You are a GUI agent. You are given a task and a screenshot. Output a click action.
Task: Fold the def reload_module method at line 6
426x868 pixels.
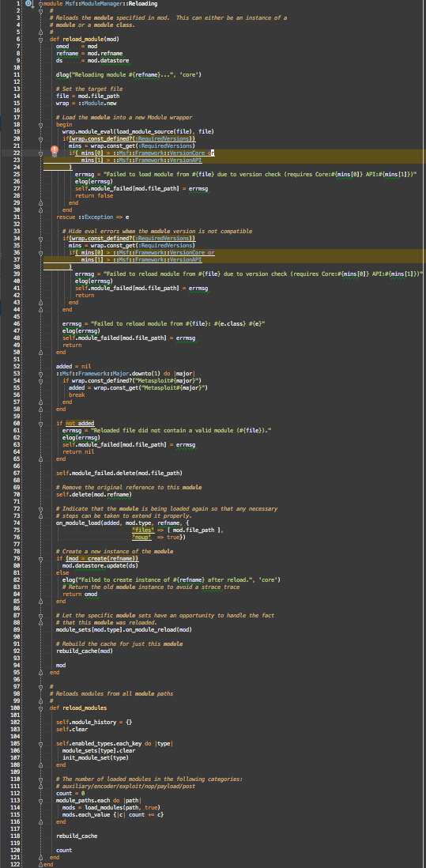40,40
